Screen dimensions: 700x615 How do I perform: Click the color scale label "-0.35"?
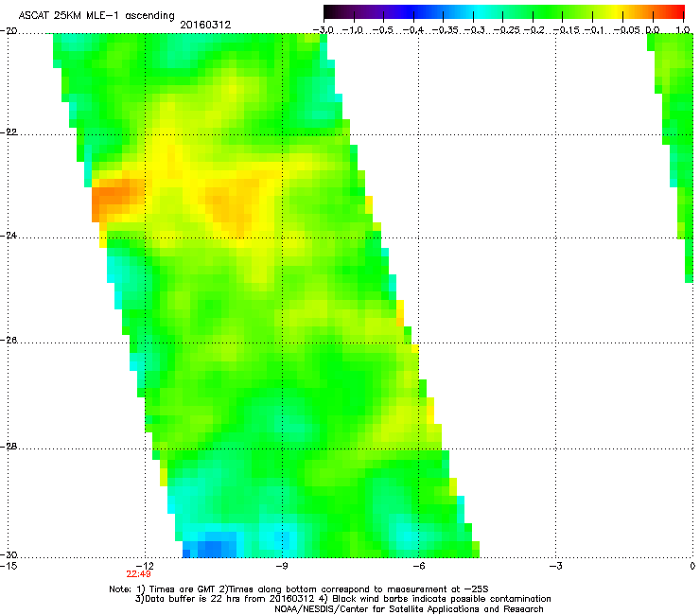click(x=445, y=30)
